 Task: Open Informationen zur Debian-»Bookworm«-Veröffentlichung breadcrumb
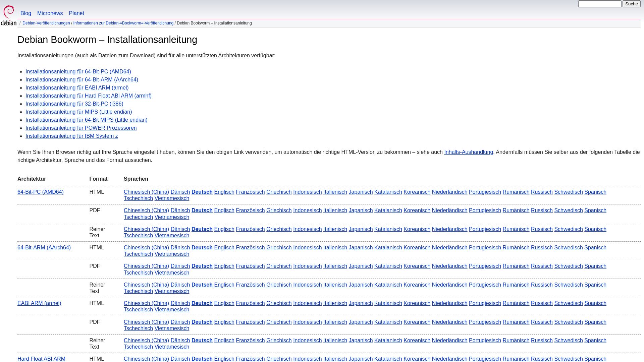(123, 23)
